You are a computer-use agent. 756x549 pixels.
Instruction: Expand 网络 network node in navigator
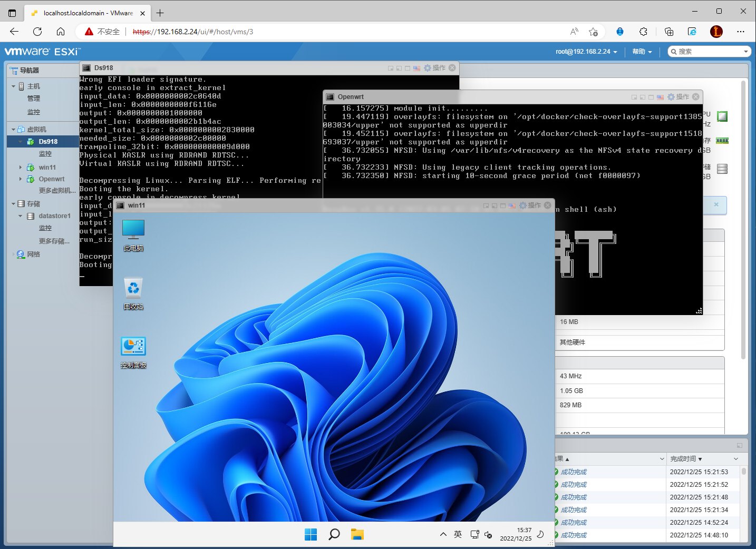coord(14,254)
